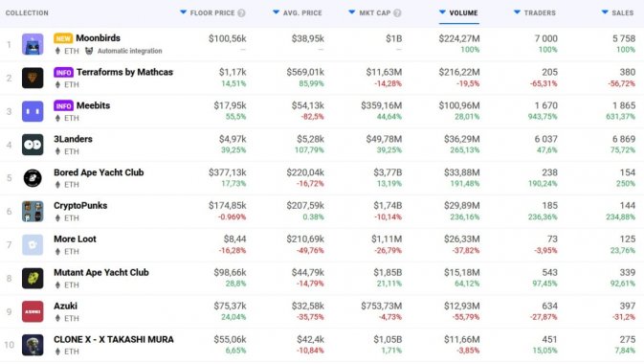Image resolution: width=644 pixels, height=364 pixels.
Task: Click Azuki market cap $753,73M
Action: (382, 306)
